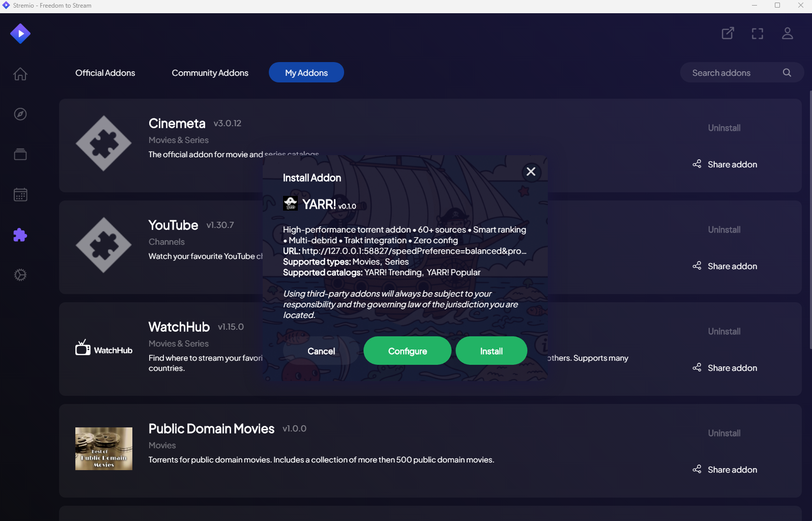812x521 pixels.
Task: Open the Board home icon in sidebar
Action: [x=20, y=74]
